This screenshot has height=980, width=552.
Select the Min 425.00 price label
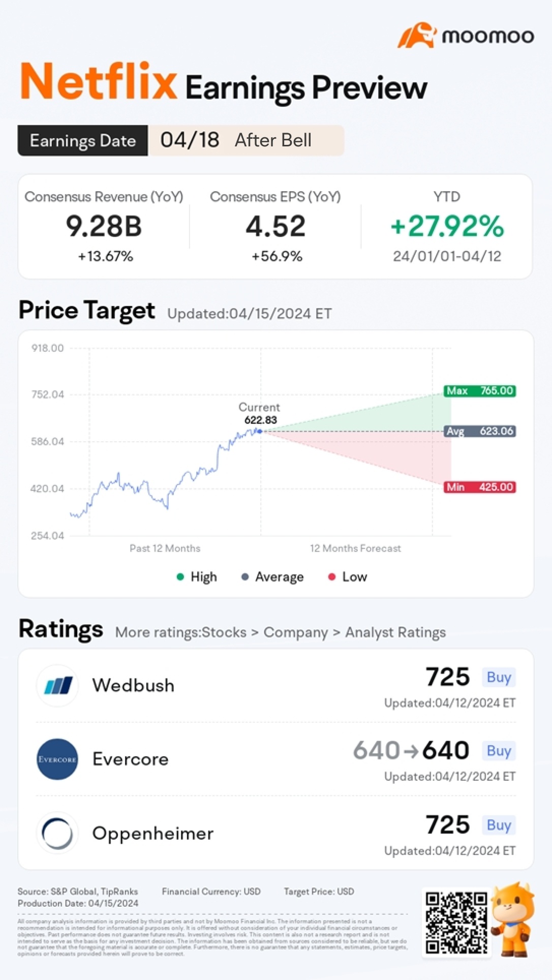[x=480, y=487]
